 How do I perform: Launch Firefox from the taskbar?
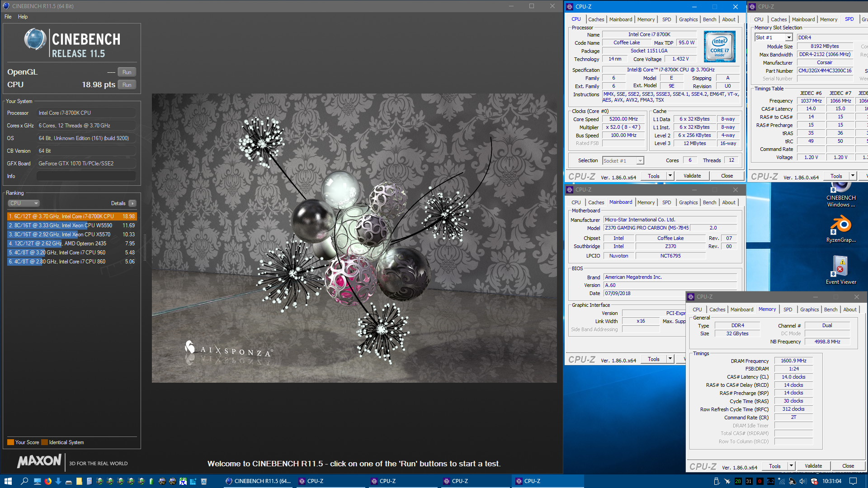(48, 481)
